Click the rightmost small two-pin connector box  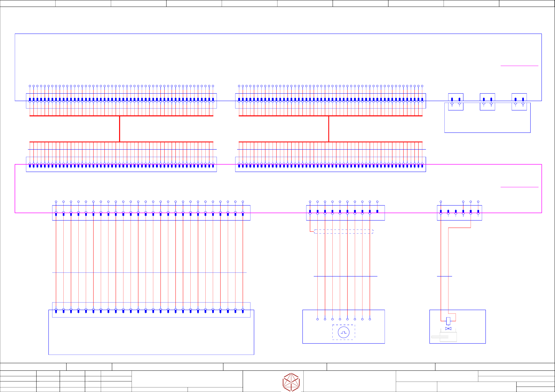pos(519,102)
